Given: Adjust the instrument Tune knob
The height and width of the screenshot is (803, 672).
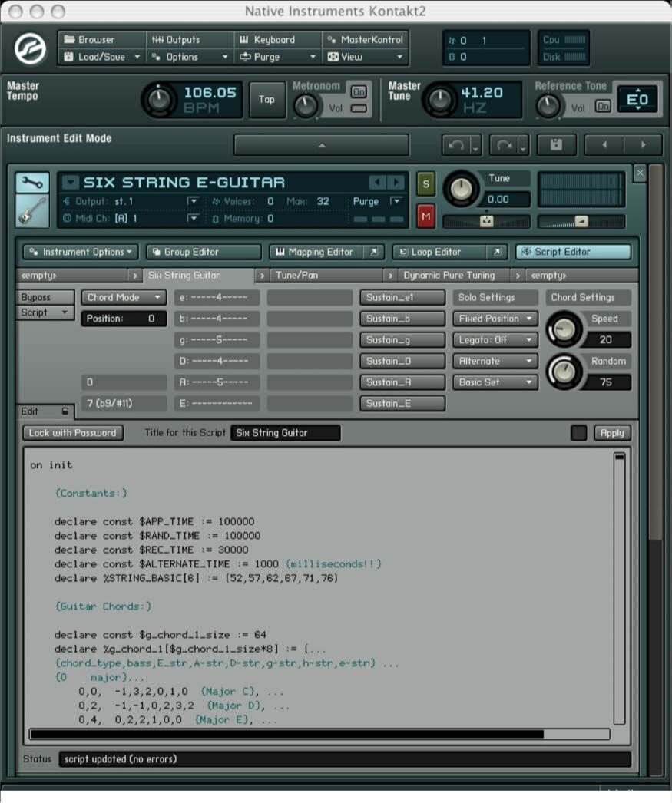Looking at the screenshot, I should tap(462, 189).
